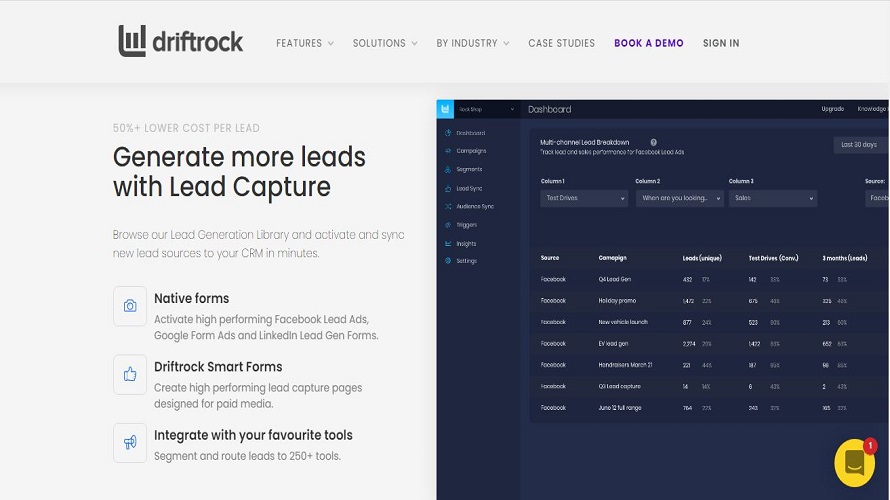This screenshot has height=500, width=890.
Task: Click the Campaign column header
Action: (x=612, y=258)
